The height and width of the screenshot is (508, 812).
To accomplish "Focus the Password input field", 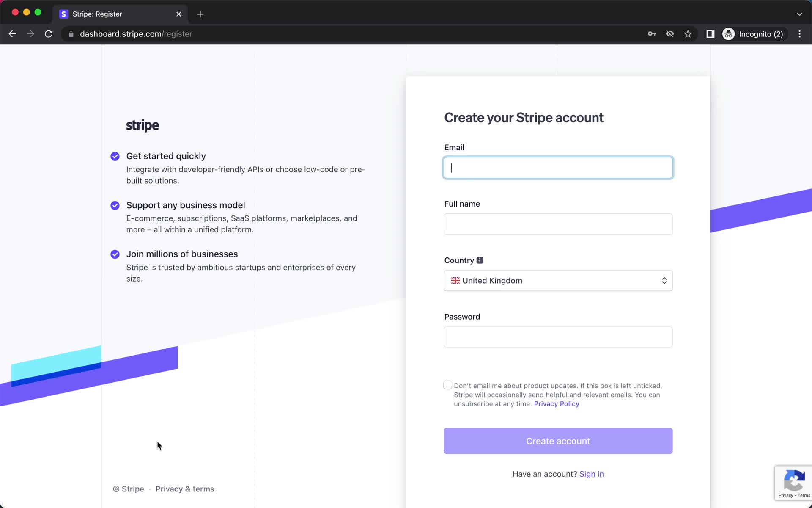I will (558, 337).
